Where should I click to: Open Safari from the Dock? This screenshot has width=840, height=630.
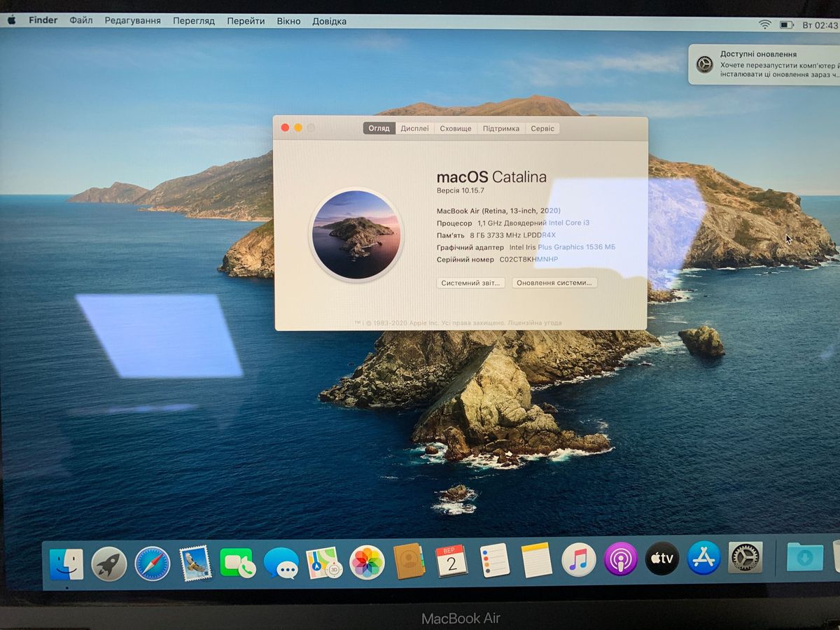click(153, 563)
